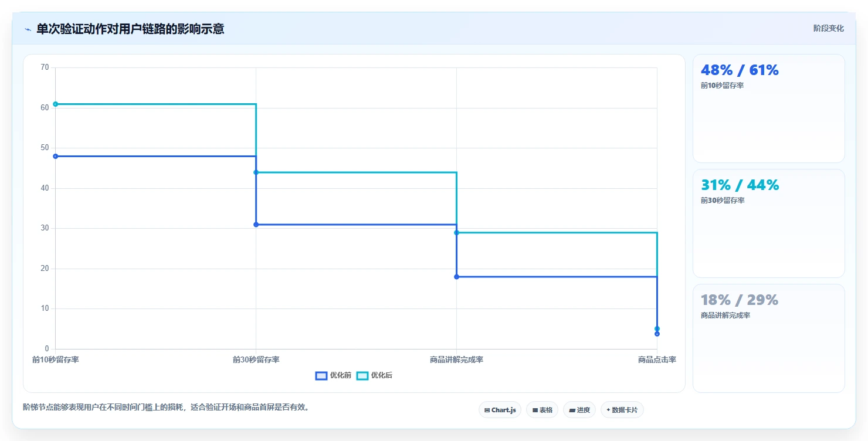Select the 进度 chip
This screenshot has width=868, height=441.
point(579,410)
